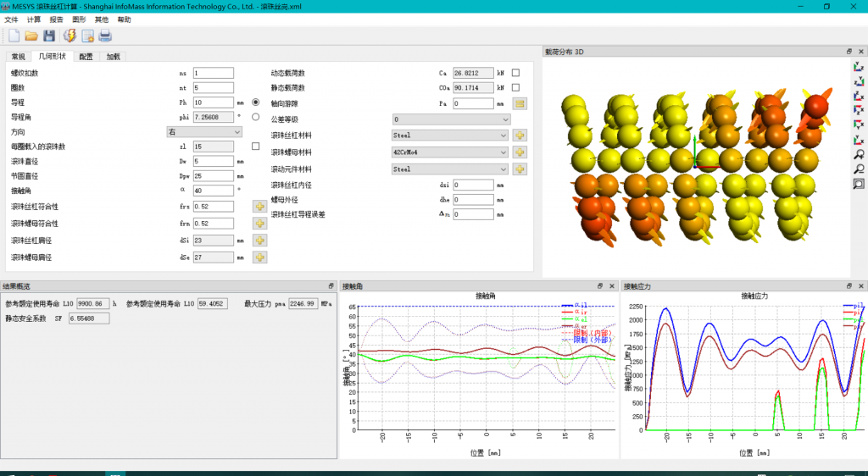Viewport: 868px width, 476px height.
Task: Tick the 每圈载入的滚珠数 checkbox
Action: point(256,146)
